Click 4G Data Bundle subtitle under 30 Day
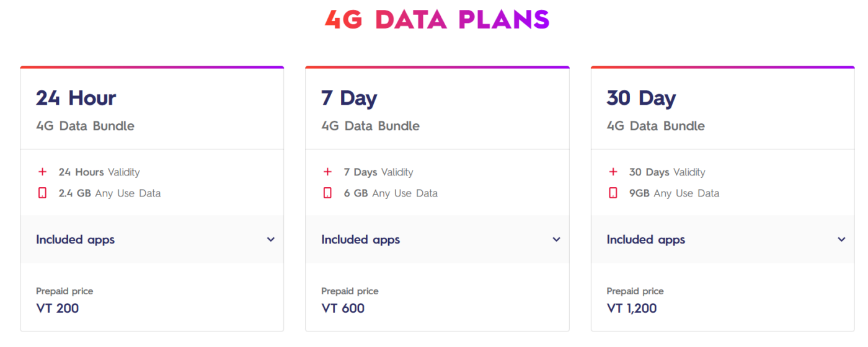The height and width of the screenshot is (347, 868). point(656,126)
